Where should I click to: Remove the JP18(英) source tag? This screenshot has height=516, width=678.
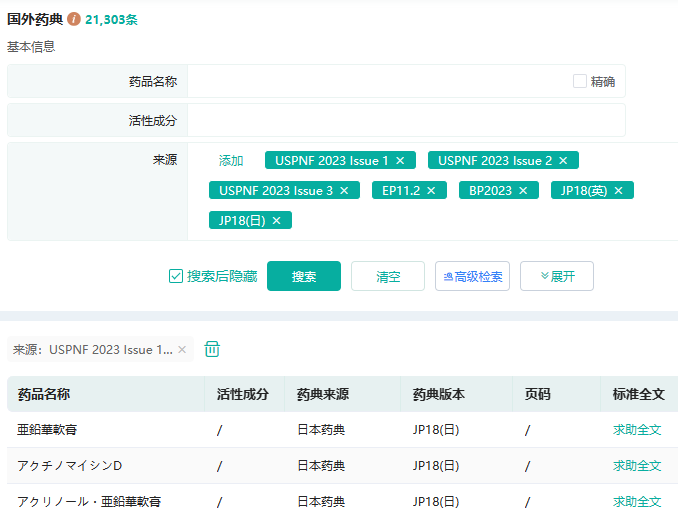pos(618,191)
